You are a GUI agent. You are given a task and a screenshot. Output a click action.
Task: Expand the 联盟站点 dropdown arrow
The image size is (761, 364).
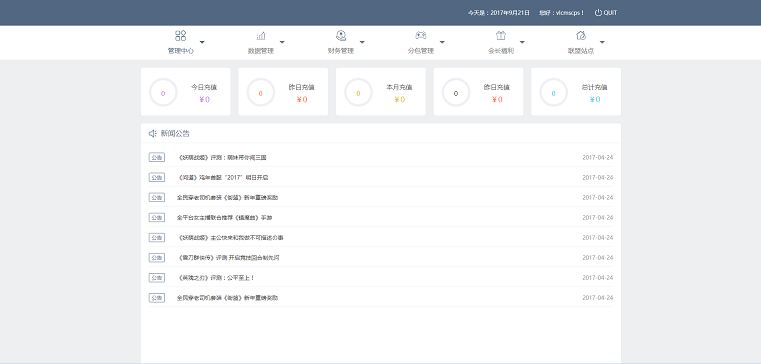(x=602, y=42)
